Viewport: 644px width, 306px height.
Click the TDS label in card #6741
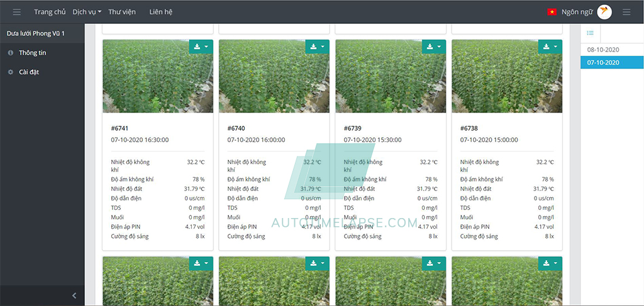pos(116,208)
